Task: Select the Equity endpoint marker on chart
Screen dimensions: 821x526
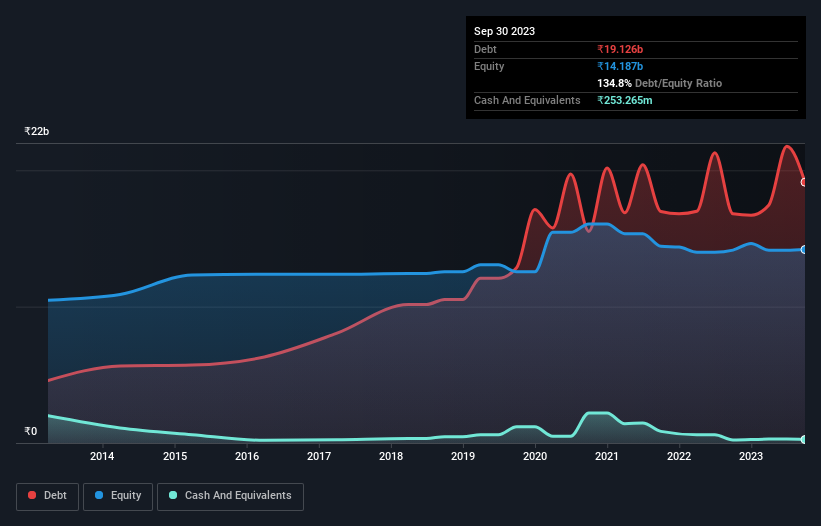Action: tap(804, 250)
